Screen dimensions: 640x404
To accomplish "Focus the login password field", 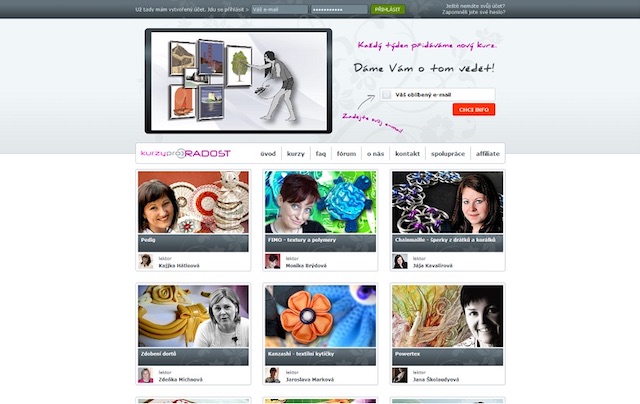I will 339,9.
